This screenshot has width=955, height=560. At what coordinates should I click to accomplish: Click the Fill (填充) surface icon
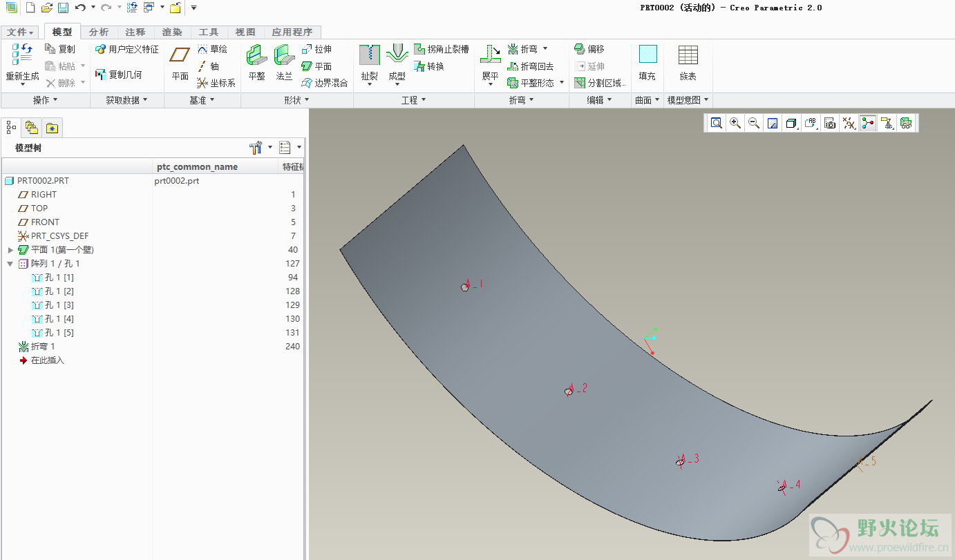647,55
